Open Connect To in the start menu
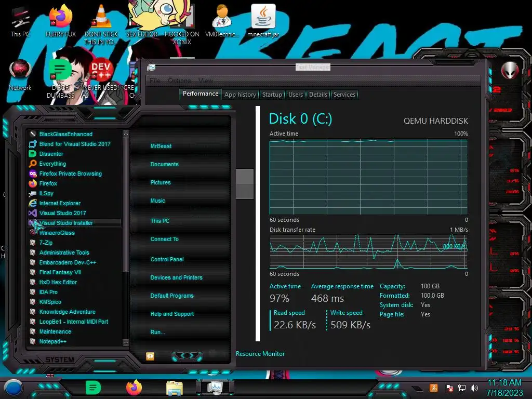Screen dimensions: 532x399 [164, 239]
